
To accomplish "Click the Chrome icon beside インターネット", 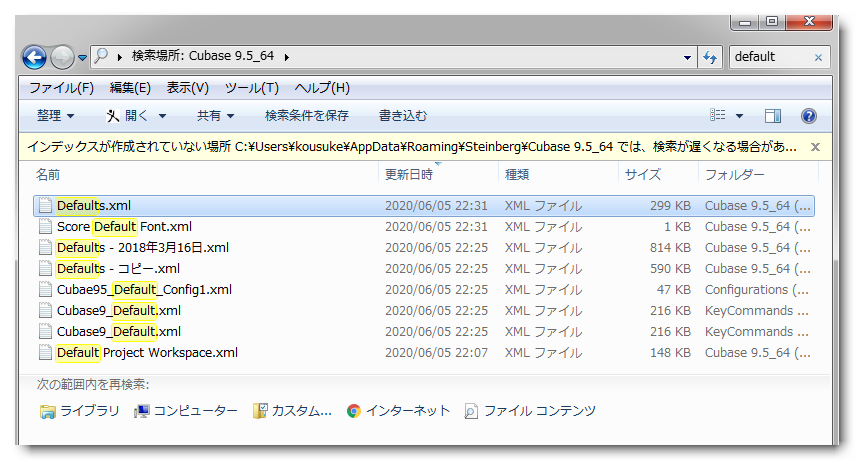I will tap(354, 411).
